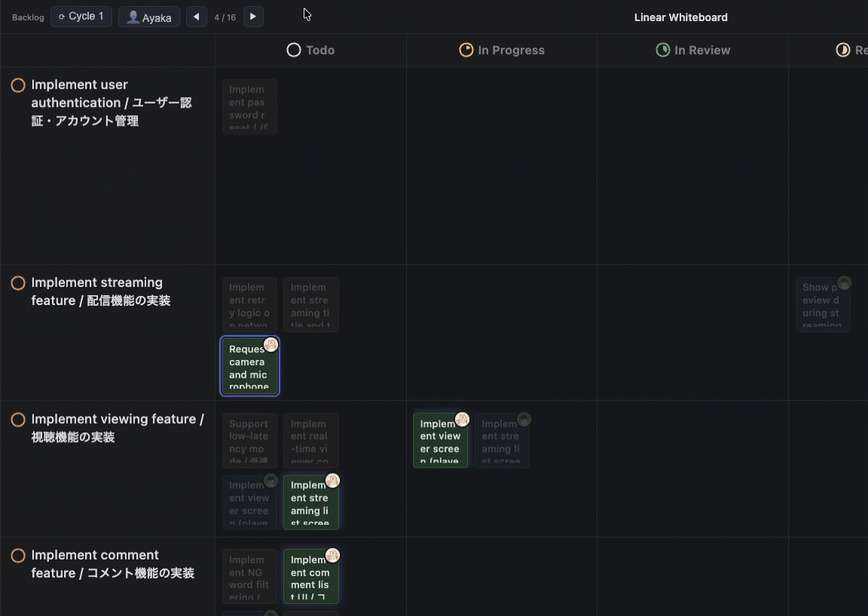Screen dimensions: 868x616
Task: Go to next member with right arrow
Action: pyautogui.click(x=253, y=17)
